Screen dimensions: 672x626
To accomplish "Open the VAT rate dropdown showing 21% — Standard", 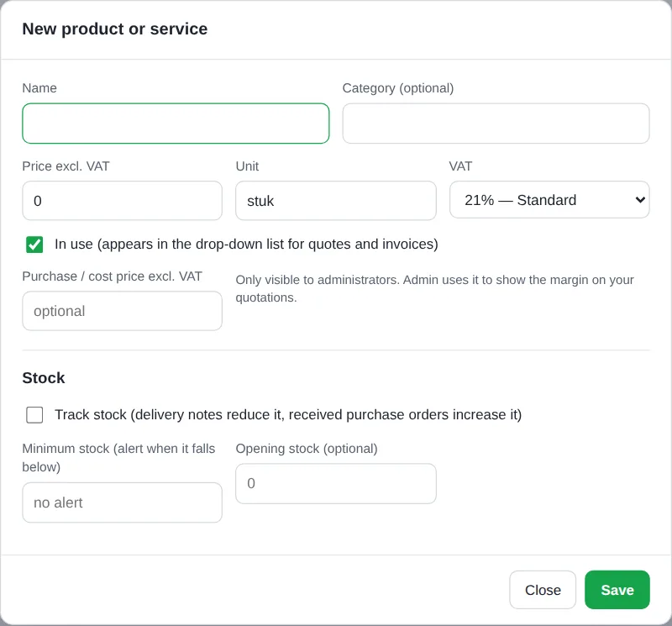I will tap(549, 200).
